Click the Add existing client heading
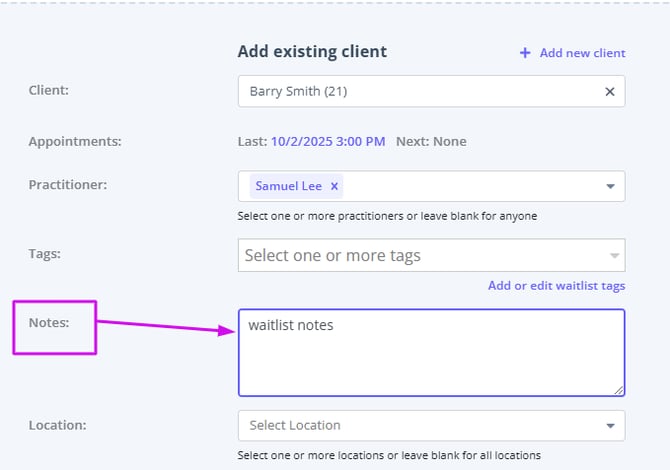This screenshot has width=670, height=470. click(x=312, y=51)
